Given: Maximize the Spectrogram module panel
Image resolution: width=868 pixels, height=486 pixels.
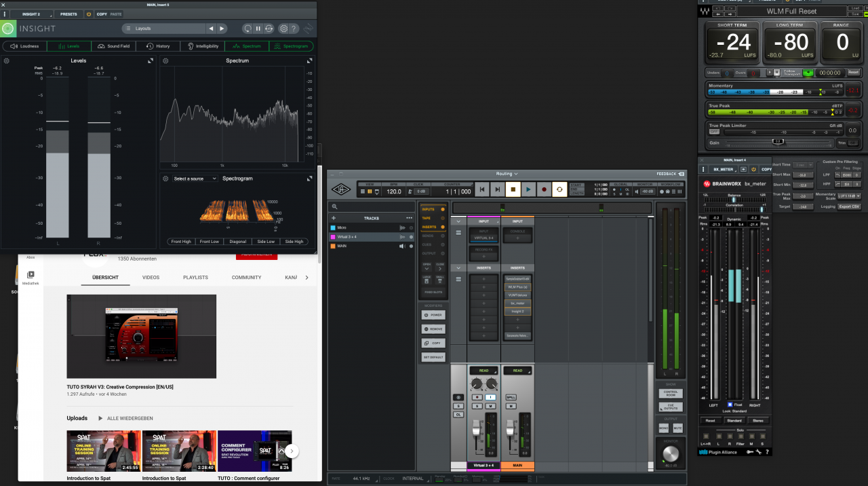Looking at the screenshot, I should [x=310, y=179].
